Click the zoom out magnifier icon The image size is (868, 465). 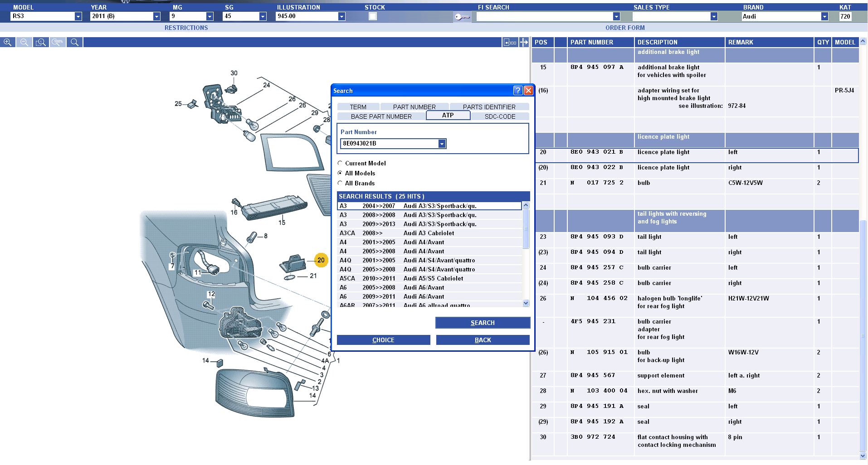(x=24, y=42)
